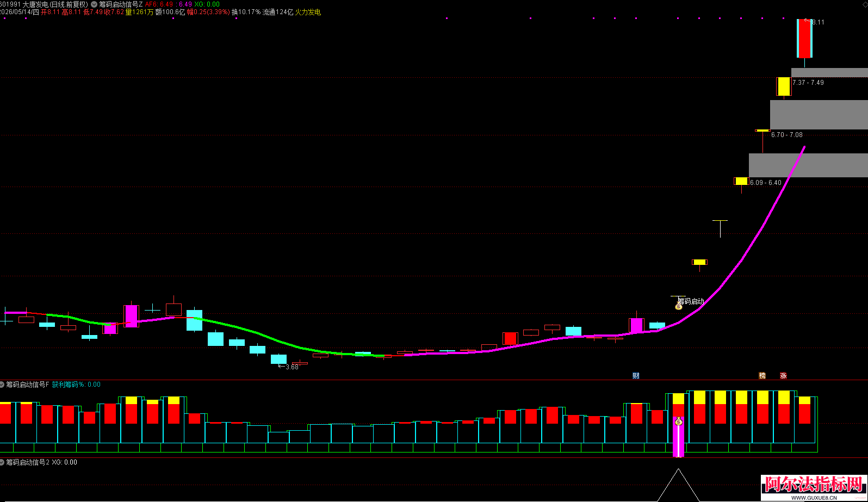Click the XG: 0.00 value in top header

[207, 4]
